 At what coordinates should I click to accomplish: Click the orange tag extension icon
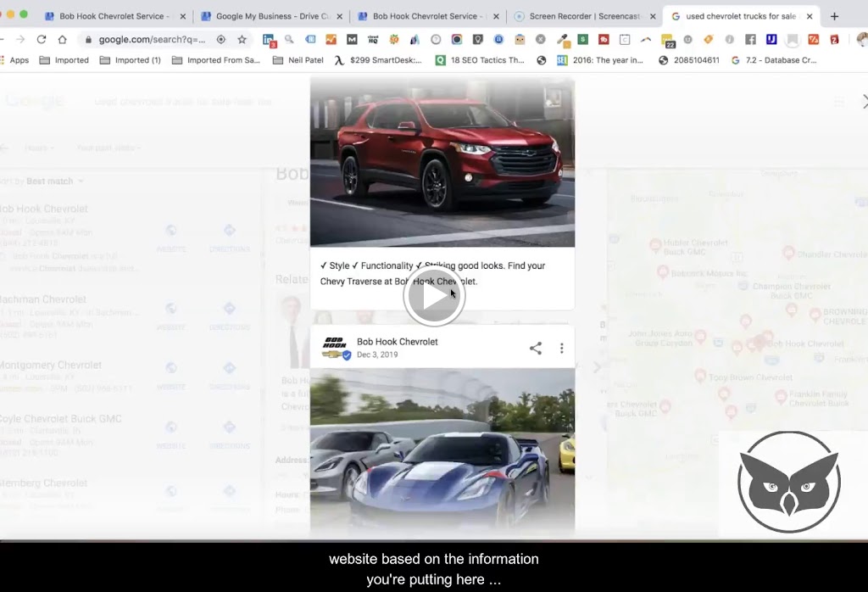tap(709, 39)
